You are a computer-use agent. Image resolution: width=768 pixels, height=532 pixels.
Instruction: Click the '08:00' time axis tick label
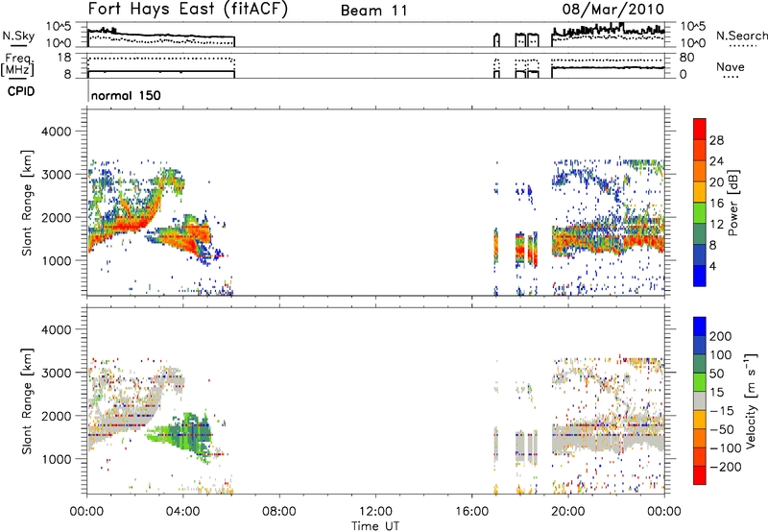(279, 512)
